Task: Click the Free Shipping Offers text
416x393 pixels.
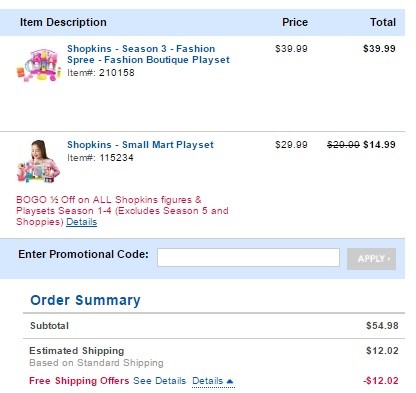Action: point(79,381)
